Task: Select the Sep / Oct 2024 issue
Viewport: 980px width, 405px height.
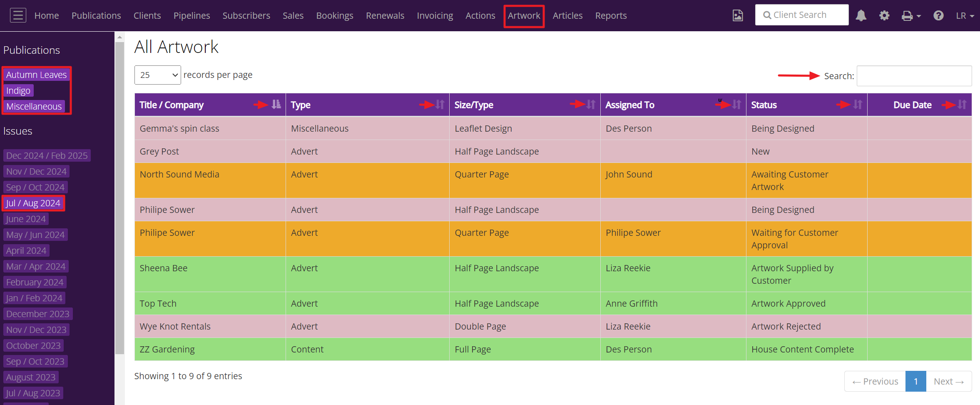Action: pos(35,187)
